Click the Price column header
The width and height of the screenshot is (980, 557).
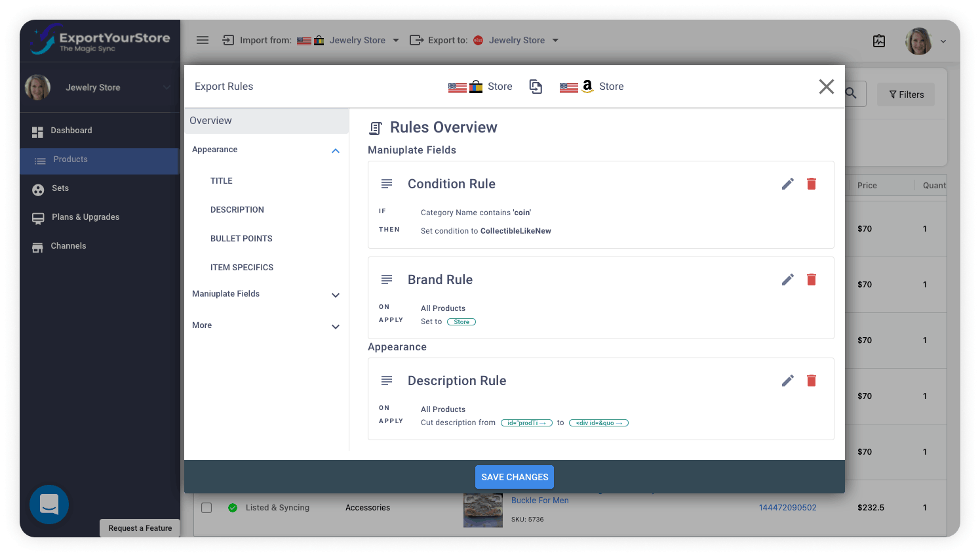(x=867, y=186)
